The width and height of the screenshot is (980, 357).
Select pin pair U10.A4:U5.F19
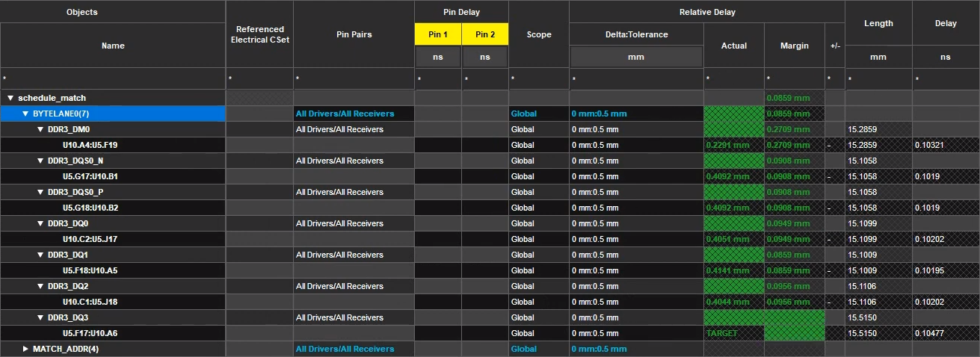(x=90, y=145)
